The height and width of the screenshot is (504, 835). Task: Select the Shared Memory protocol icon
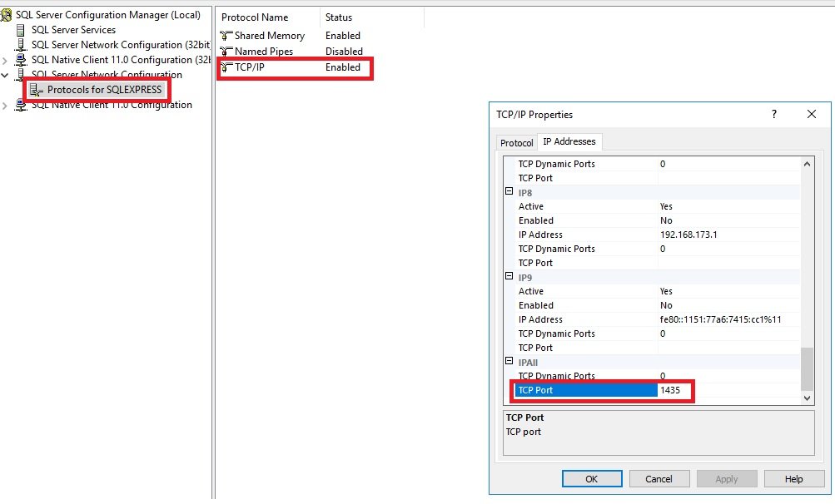point(226,36)
